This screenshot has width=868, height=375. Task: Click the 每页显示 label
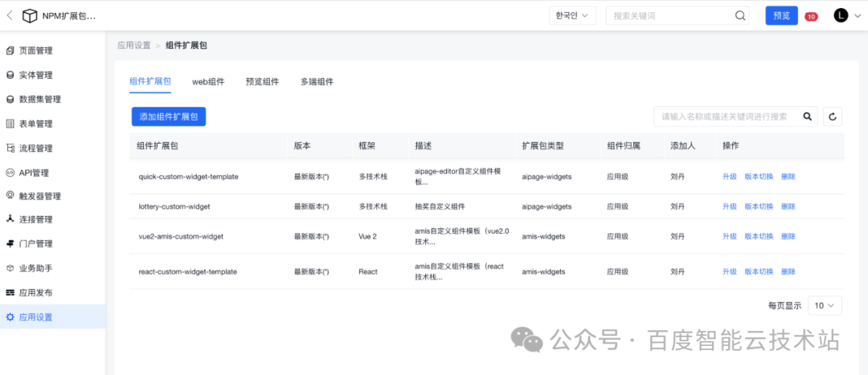tap(784, 305)
